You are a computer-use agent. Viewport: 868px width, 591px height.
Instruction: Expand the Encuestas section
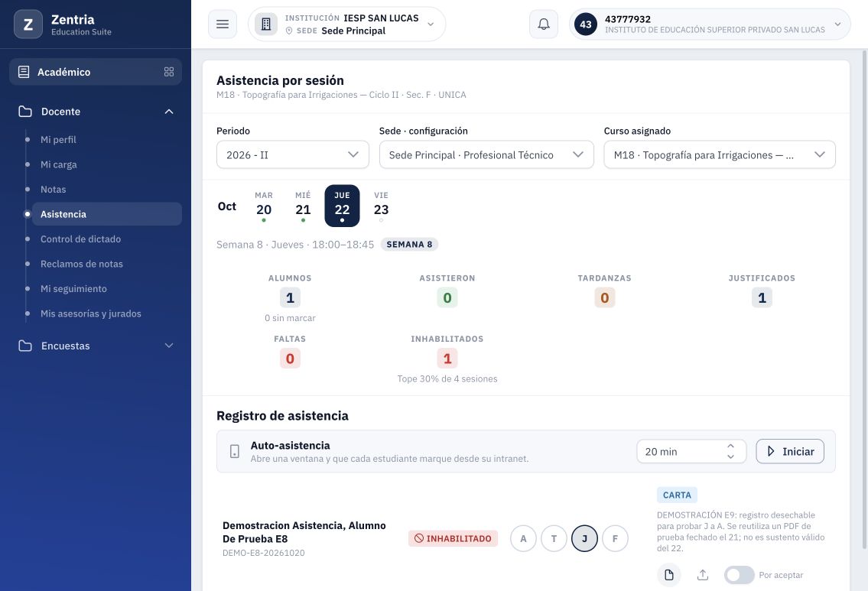click(x=169, y=346)
